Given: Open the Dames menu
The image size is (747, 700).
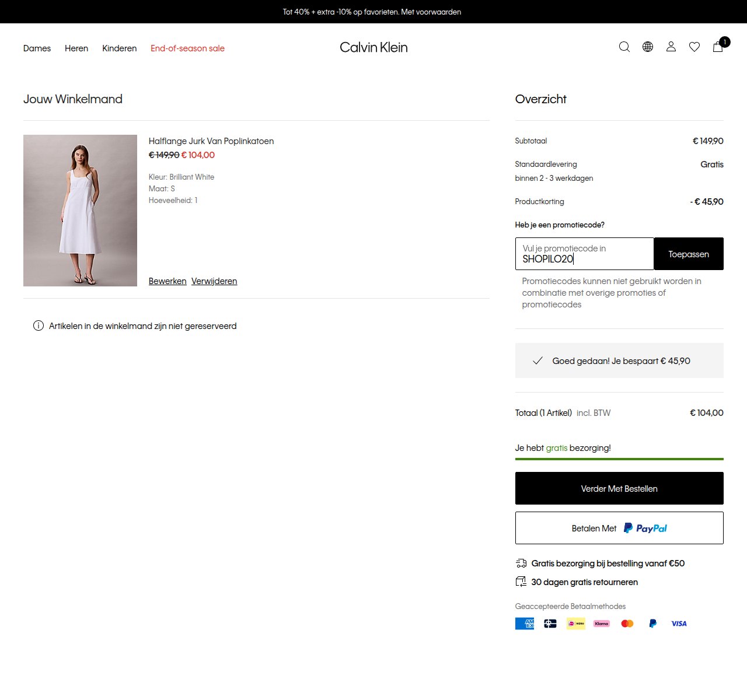Looking at the screenshot, I should pos(37,48).
